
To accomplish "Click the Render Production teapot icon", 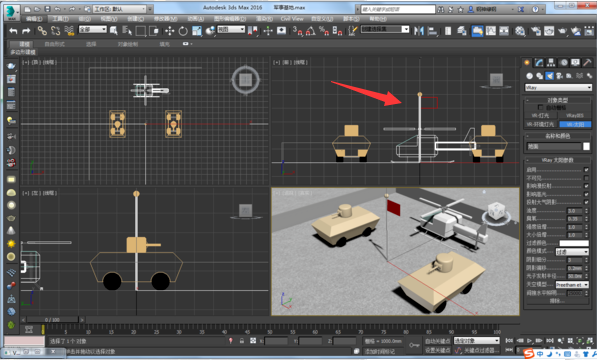I will (x=562, y=31).
